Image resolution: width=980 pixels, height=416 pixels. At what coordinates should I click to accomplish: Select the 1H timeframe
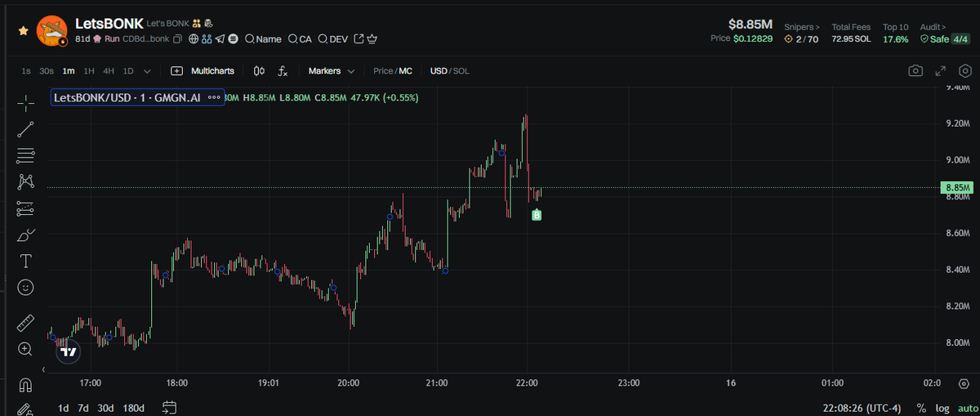tap(89, 71)
